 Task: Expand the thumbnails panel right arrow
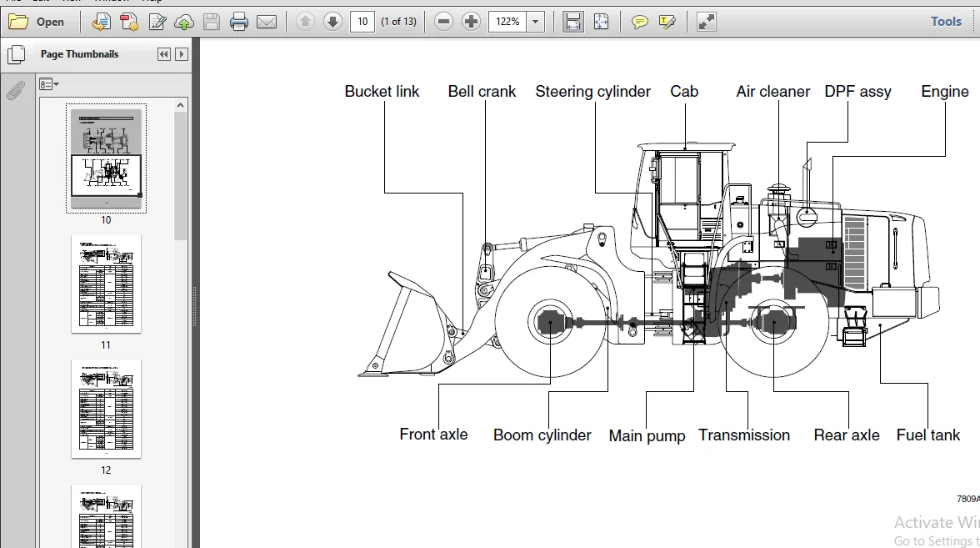182,54
